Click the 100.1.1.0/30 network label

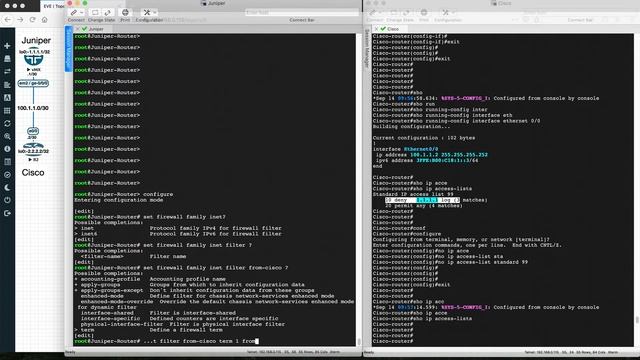click(33, 108)
